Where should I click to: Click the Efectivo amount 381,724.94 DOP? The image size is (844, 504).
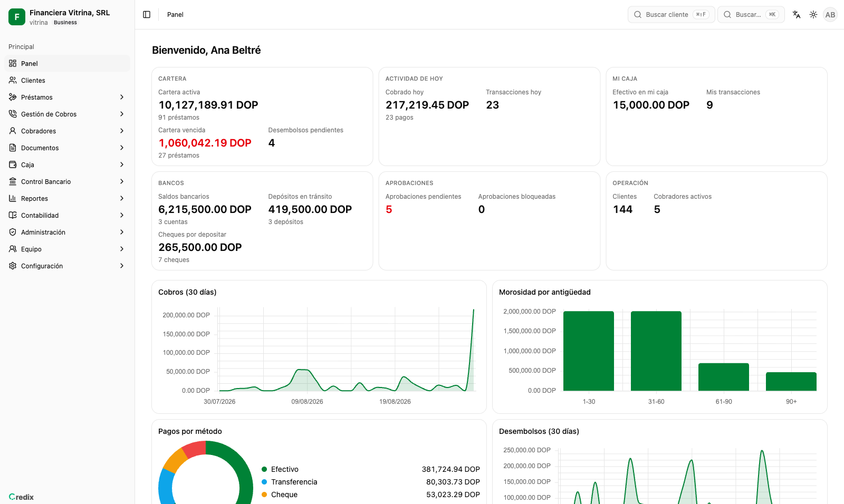click(x=451, y=469)
